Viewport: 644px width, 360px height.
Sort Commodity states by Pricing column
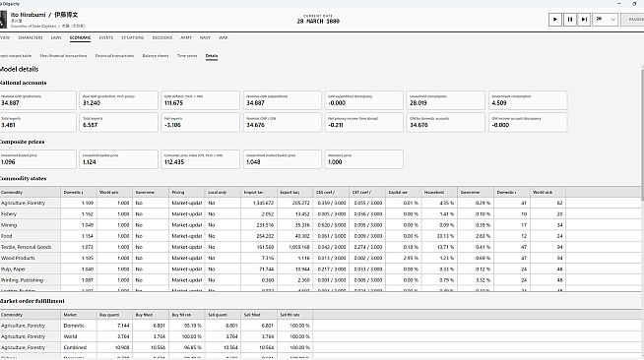[186, 193]
